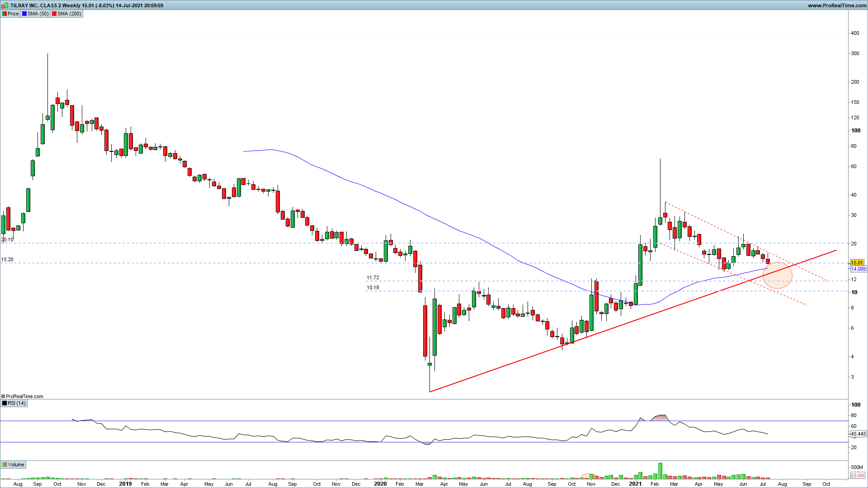Click the RSI (14) panel label

click(x=17, y=403)
